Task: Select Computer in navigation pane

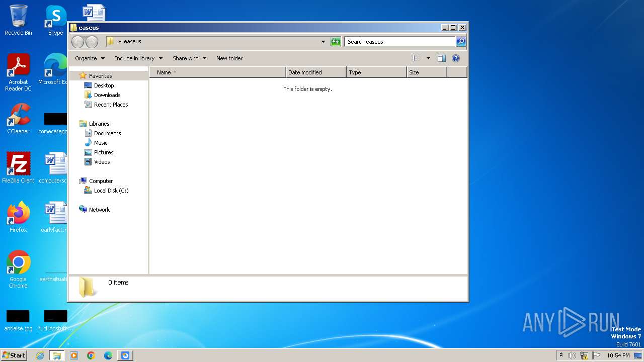Action: click(101, 181)
